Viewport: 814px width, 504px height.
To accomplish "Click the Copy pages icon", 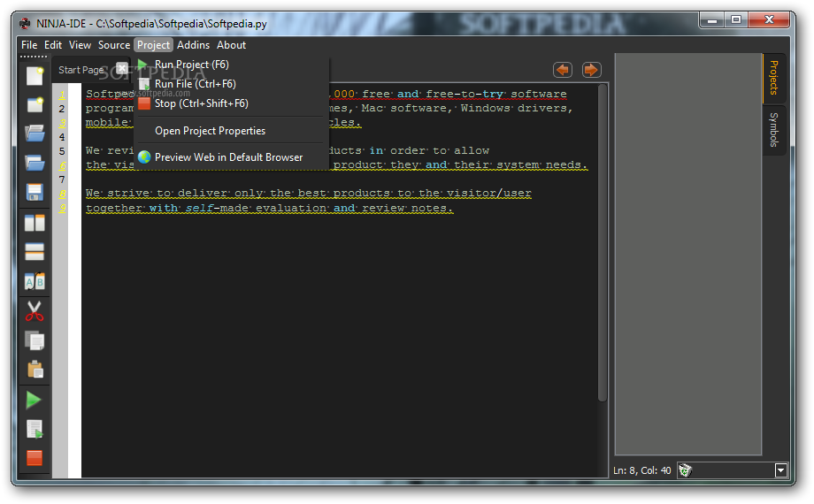I will 35,340.
